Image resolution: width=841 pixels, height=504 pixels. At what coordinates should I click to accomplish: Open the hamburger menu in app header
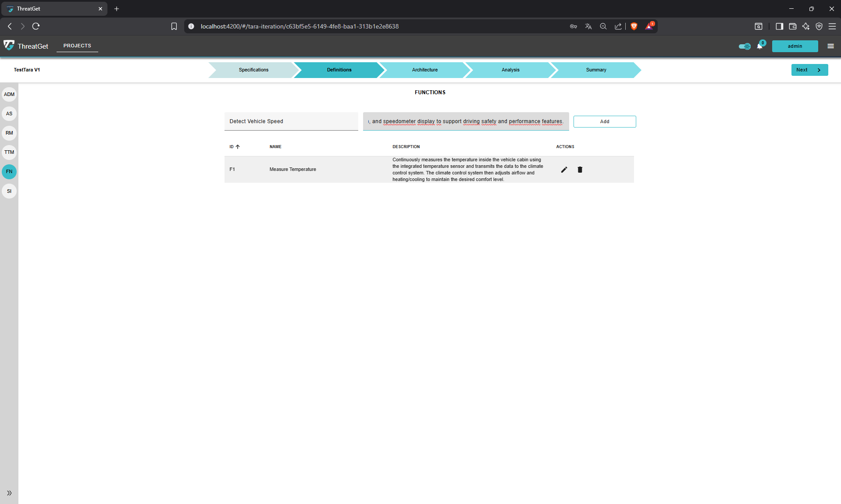click(x=830, y=46)
